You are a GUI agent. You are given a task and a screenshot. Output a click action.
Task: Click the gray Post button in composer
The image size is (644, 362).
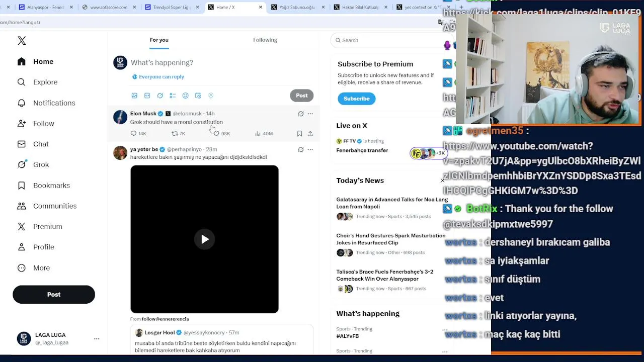point(302,96)
